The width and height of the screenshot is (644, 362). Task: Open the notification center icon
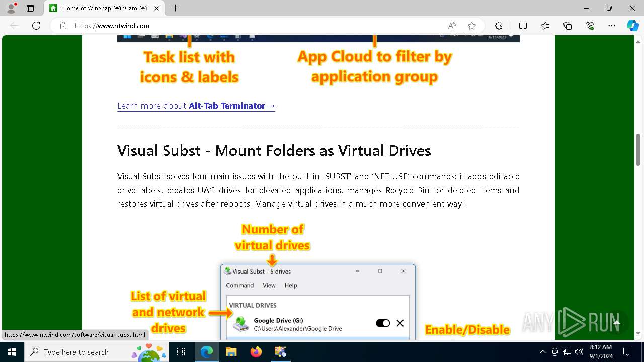627,352
